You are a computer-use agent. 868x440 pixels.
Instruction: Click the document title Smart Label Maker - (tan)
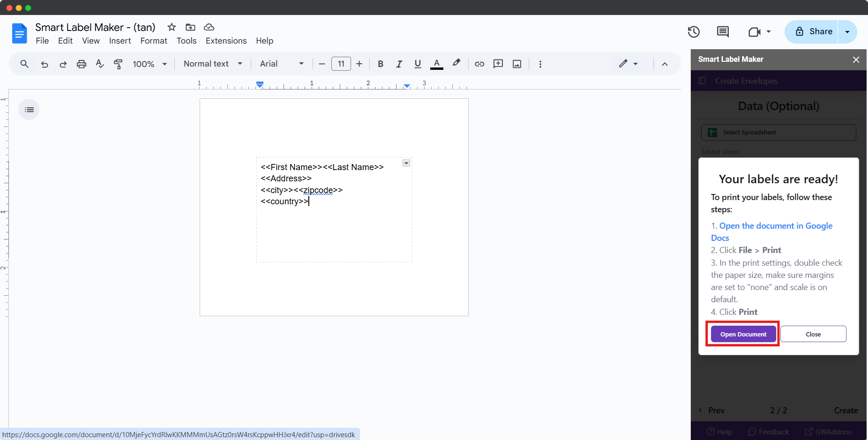pyautogui.click(x=95, y=27)
